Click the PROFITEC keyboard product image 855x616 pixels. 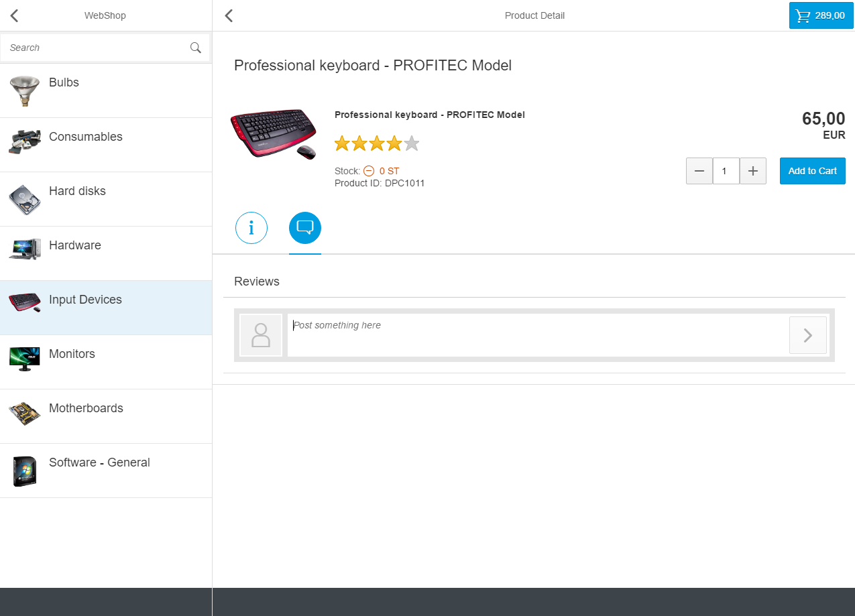pyautogui.click(x=274, y=134)
